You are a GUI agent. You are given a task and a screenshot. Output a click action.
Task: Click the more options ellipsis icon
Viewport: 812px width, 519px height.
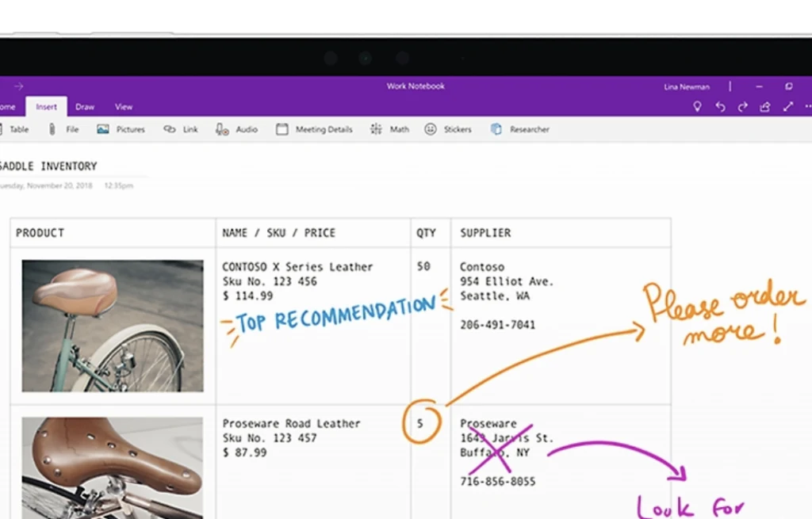(x=808, y=107)
